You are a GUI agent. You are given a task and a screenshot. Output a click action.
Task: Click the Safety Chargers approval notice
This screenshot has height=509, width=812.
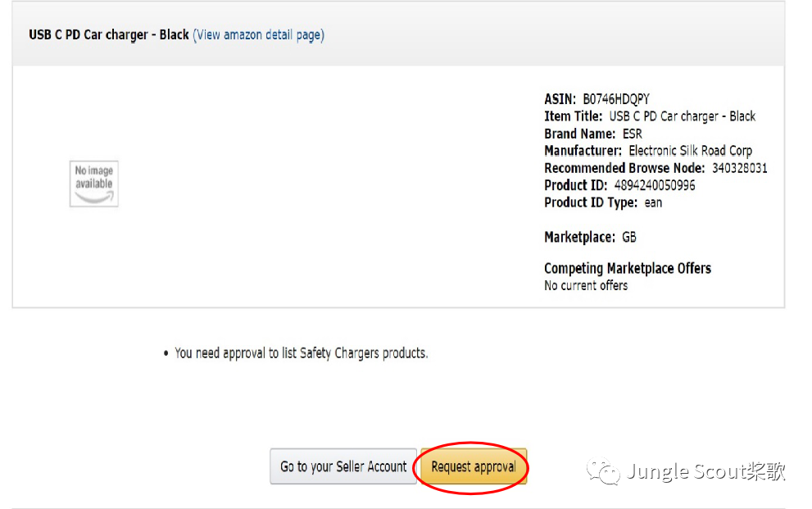click(x=301, y=353)
